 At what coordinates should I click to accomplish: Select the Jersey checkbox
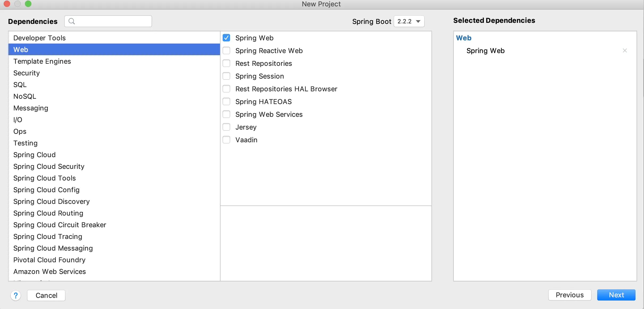[226, 127]
